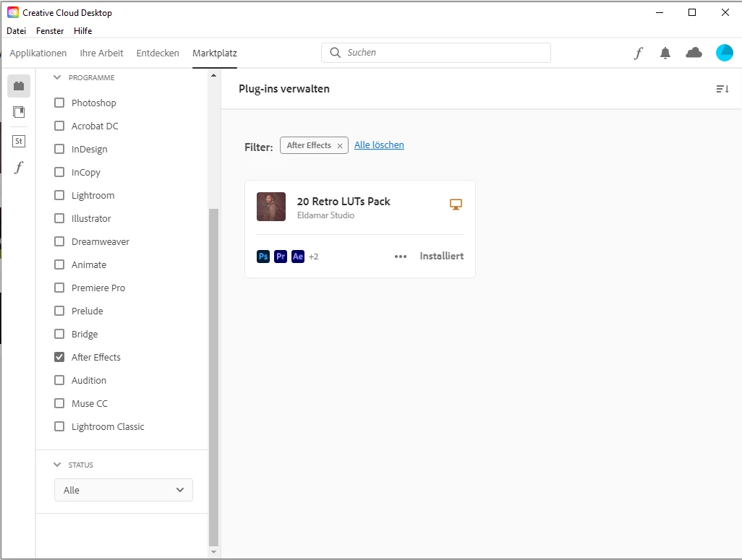Open the libraries sidebar icon

19,112
